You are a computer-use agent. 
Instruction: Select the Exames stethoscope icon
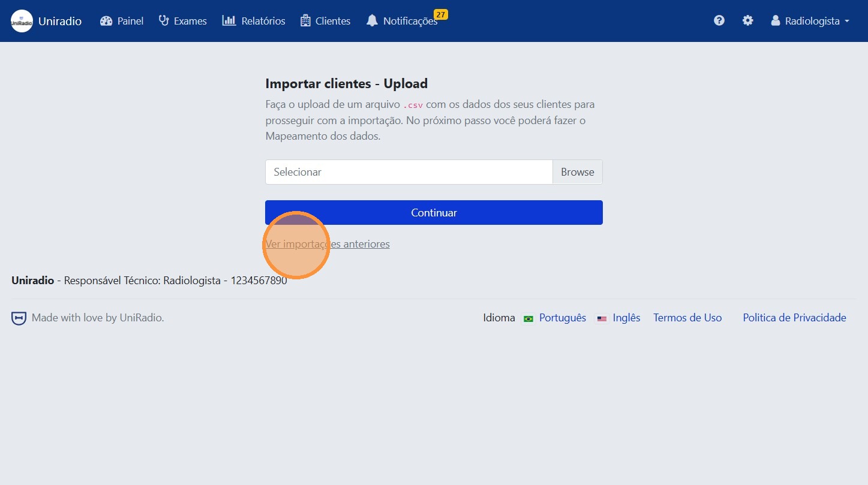pyautogui.click(x=163, y=20)
